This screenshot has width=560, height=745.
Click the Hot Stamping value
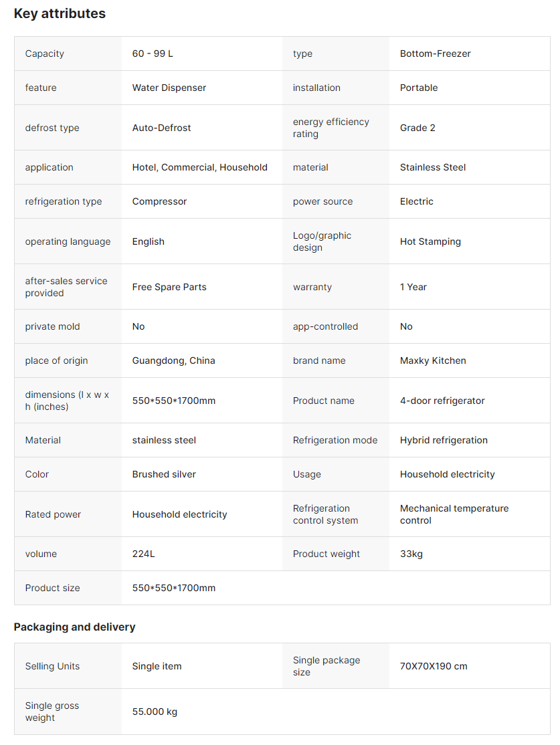pos(430,241)
